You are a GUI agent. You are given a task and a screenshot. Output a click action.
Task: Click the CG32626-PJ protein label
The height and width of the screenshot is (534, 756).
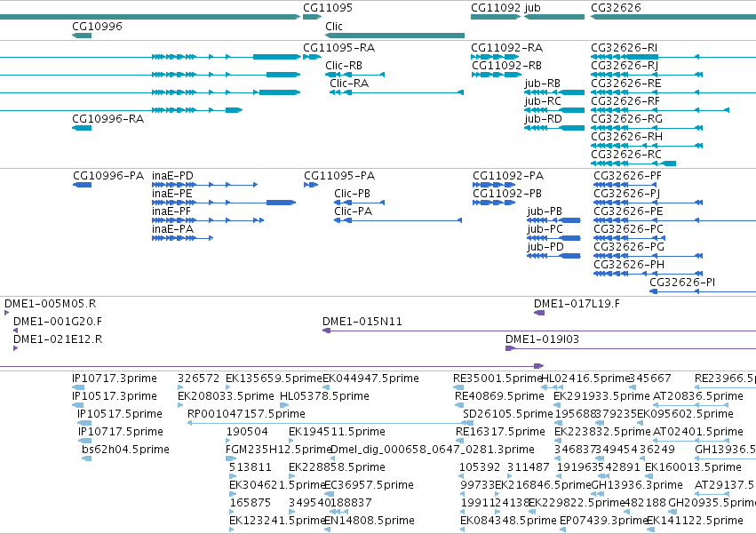click(627, 194)
